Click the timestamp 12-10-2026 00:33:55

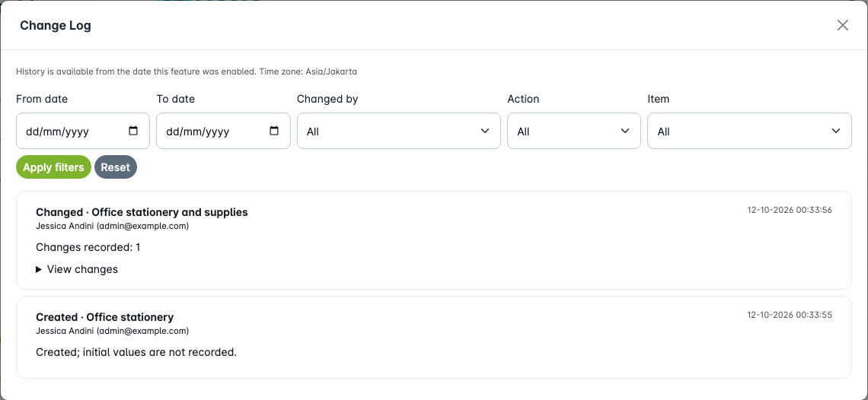790,316
